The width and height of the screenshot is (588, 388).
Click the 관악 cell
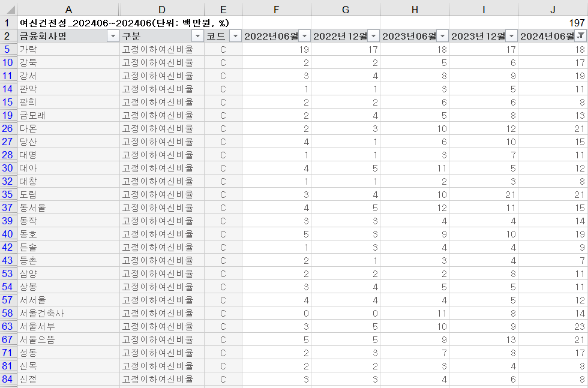pyautogui.click(x=68, y=89)
